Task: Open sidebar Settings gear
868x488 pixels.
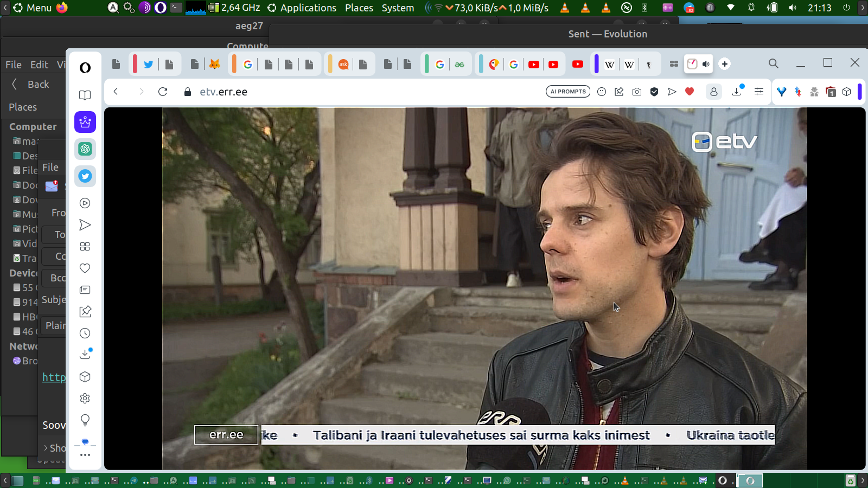Action: [85, 399]
